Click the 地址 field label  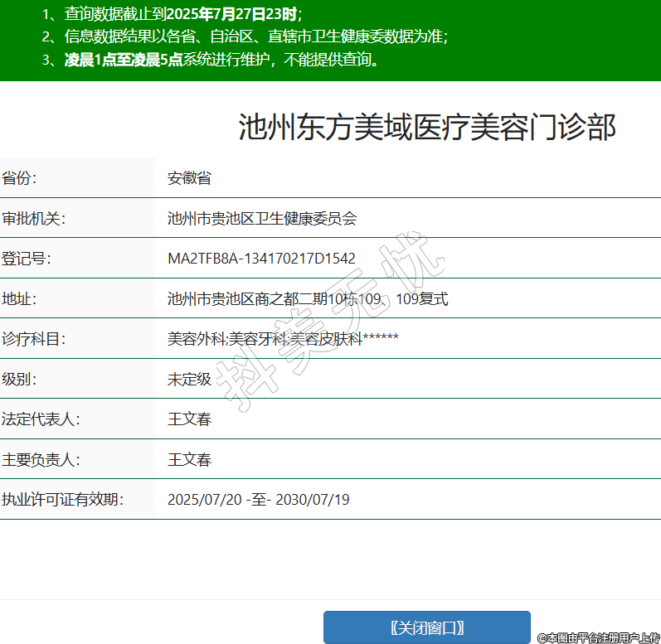(x=19, y=298)
